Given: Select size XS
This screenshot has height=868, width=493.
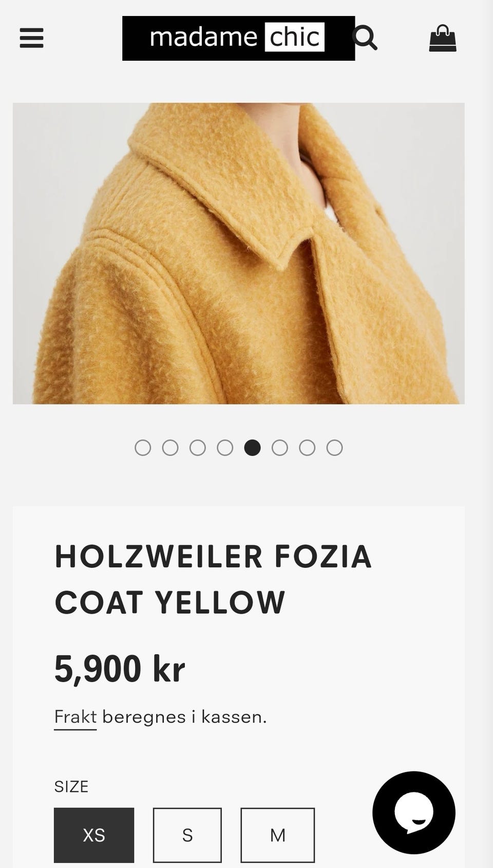Looking at the screenshot, I should [94, 835].
